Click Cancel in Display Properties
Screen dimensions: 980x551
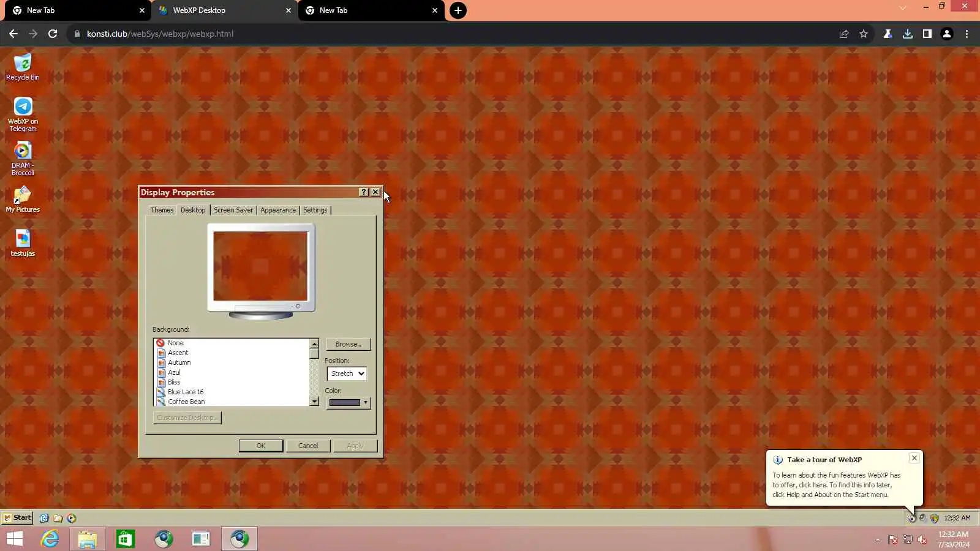click(x=308, y=446)
